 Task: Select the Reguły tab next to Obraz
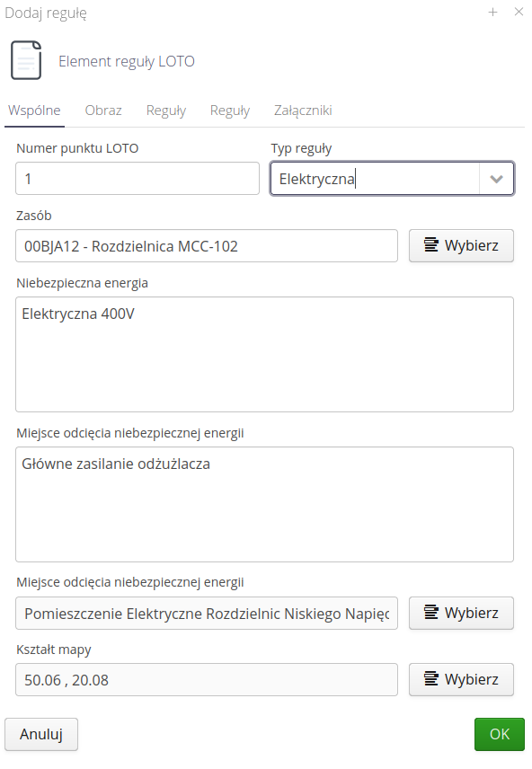click(166, 110)
